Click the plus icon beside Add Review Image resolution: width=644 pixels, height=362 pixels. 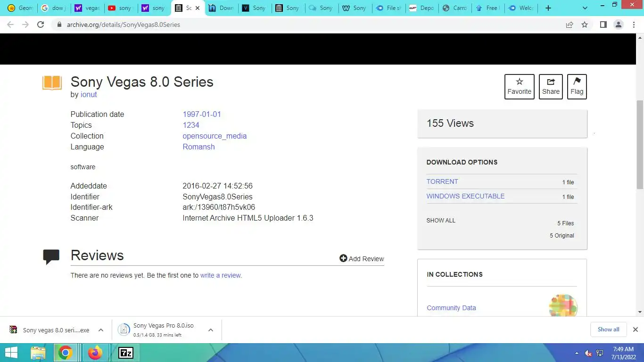pos(343,258)
